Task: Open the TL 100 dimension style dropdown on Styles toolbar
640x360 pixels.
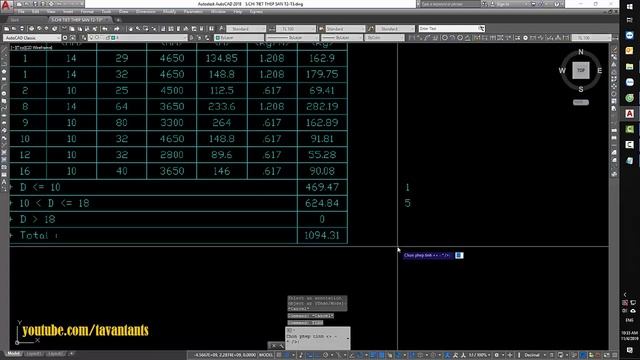Action: coord(296,29)
